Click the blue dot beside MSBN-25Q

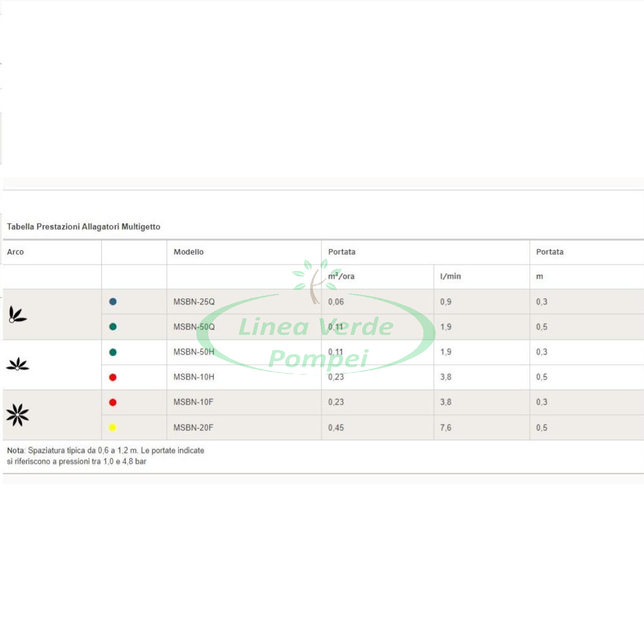point(113,302)
